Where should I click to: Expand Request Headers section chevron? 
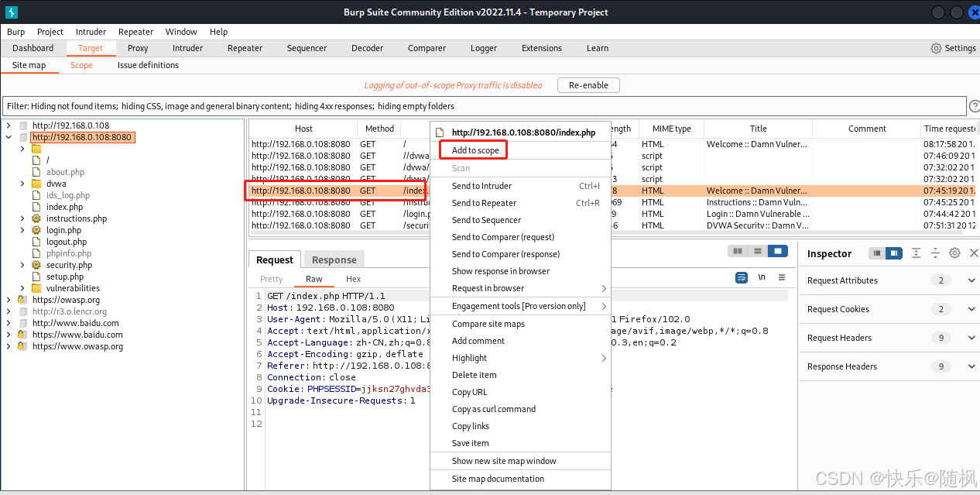point(971,338)
